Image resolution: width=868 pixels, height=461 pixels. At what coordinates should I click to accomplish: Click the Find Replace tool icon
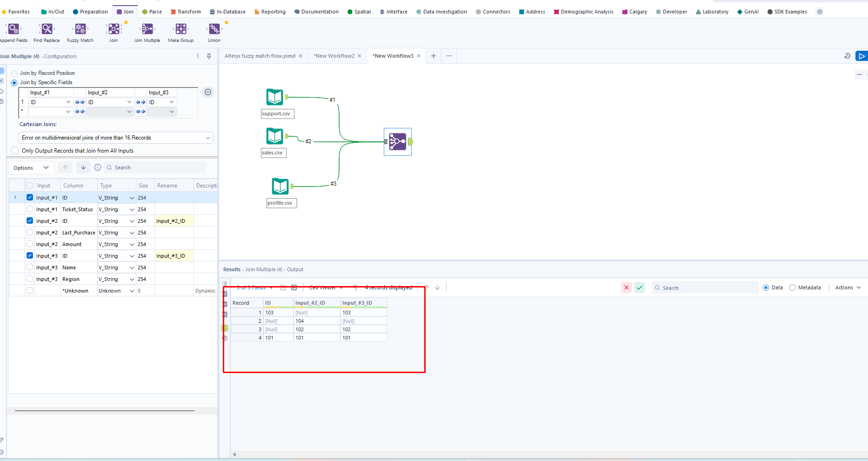coord(47,30)
